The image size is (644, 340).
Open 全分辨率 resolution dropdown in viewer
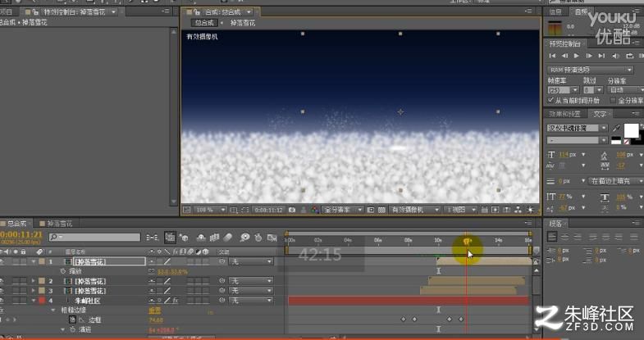(343, 210)
